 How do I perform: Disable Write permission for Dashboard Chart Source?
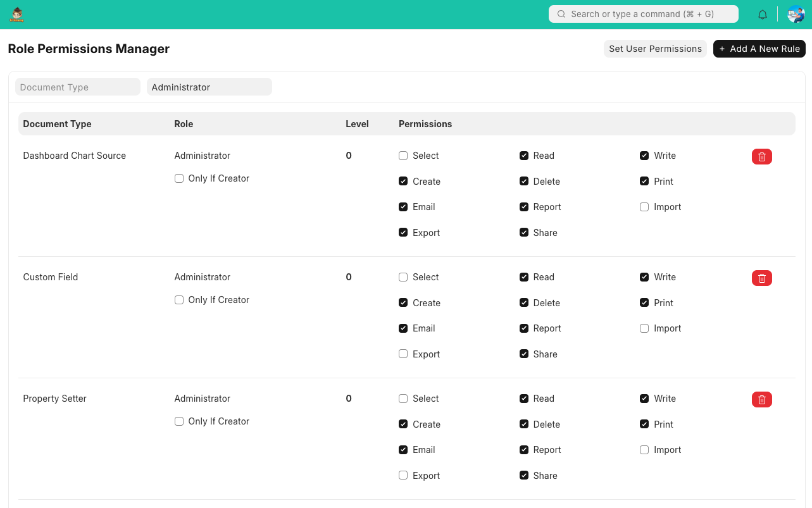644,155
